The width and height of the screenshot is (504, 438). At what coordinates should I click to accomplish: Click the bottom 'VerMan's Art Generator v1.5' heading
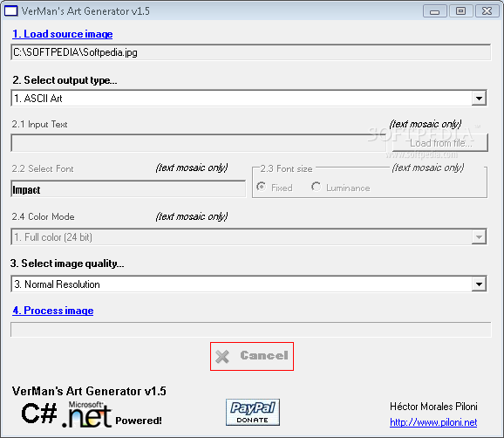pos(89,392)
